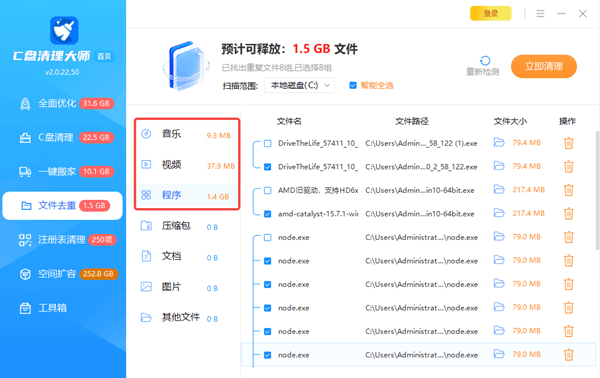Click the 文件路径 column header

(412, 121)
